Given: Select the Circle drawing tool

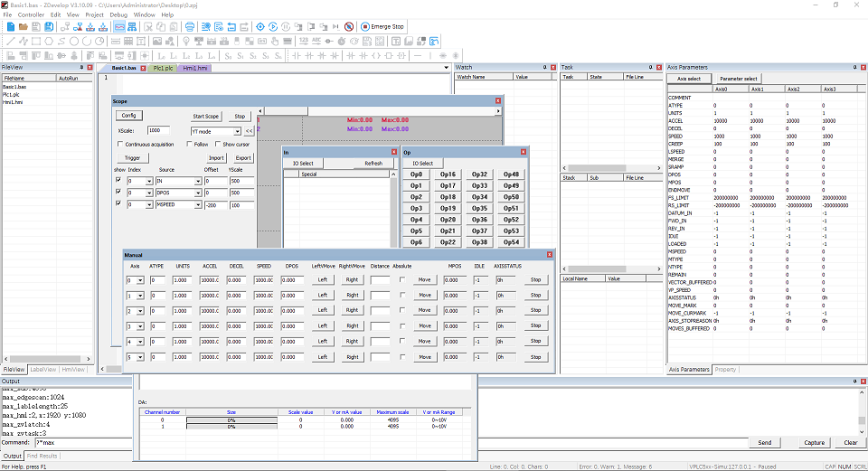Looking at the screenshot, I should 74,41.
